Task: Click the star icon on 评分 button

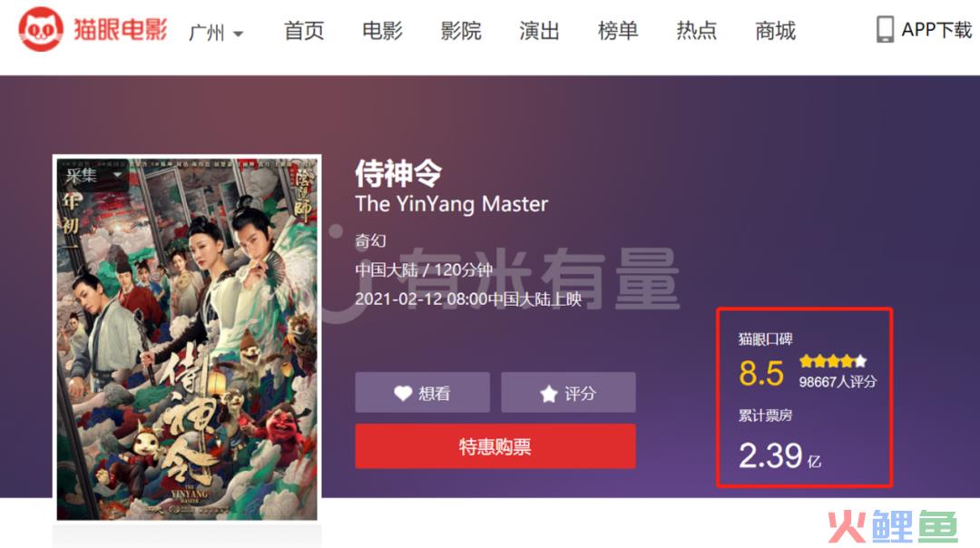Action: (x=549, y=394)
